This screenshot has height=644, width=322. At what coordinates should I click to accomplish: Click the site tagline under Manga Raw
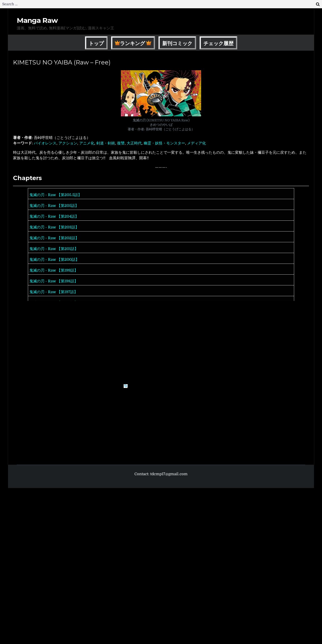pyautogui.click(x=65, y=28)
